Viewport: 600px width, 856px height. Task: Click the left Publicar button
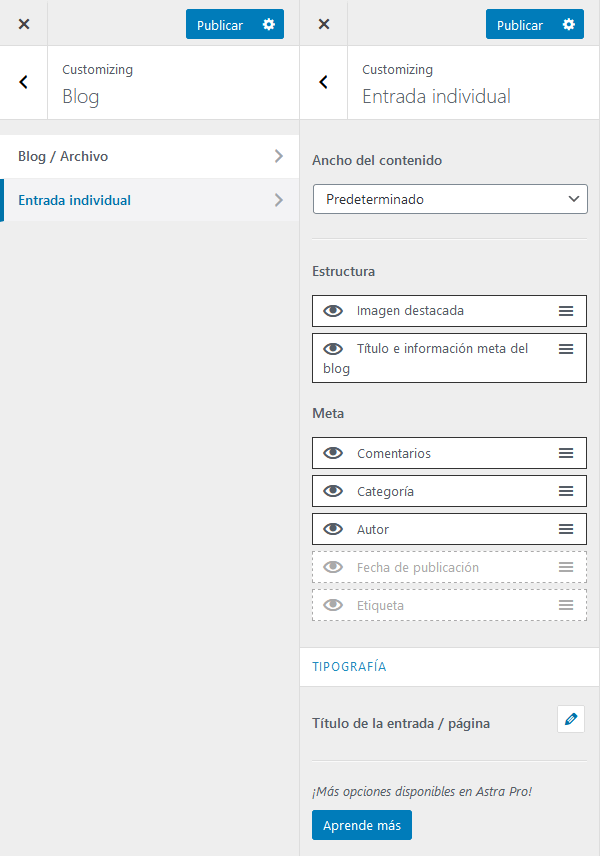220,25
